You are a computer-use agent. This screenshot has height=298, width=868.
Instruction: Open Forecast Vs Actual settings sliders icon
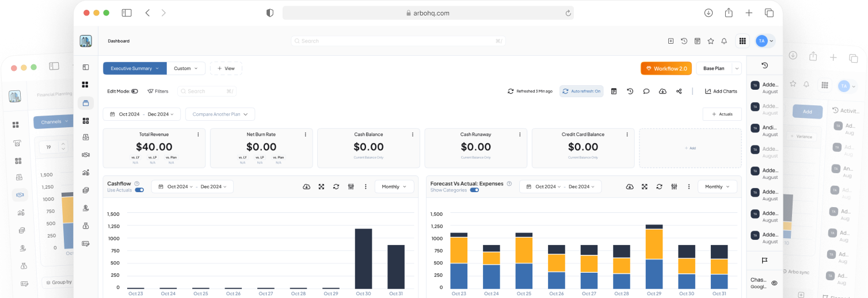(x=674, y=186)
